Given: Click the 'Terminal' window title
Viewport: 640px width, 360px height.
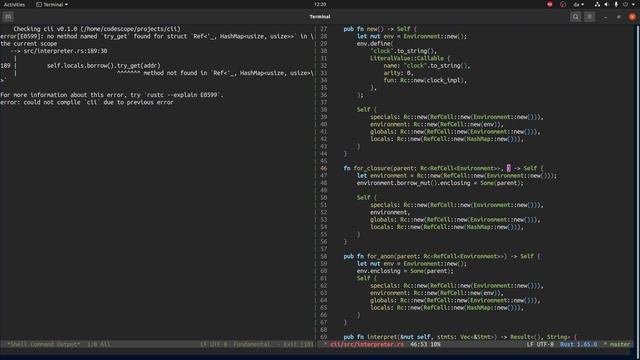Looking at the screenshot, I should 320,17.
